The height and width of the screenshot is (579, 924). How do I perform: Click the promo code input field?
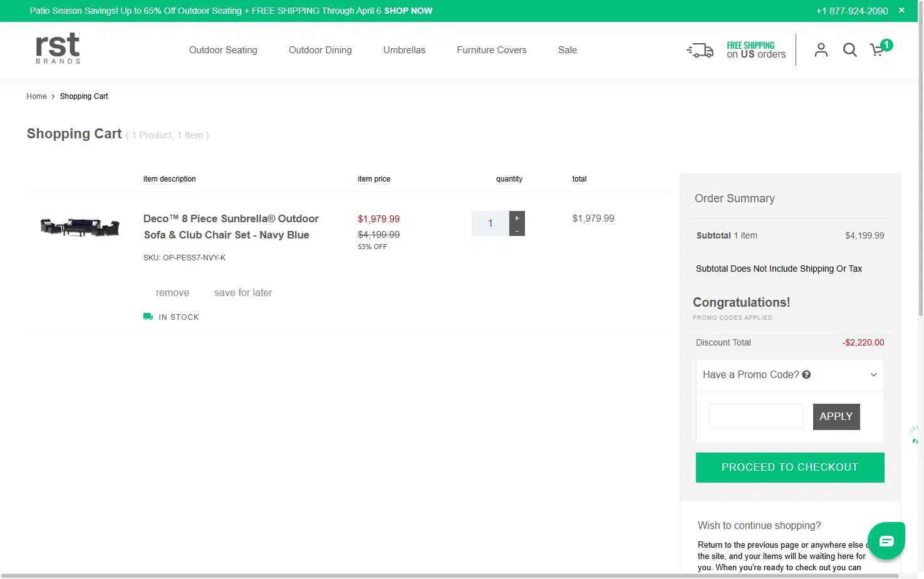coord(755,417)
